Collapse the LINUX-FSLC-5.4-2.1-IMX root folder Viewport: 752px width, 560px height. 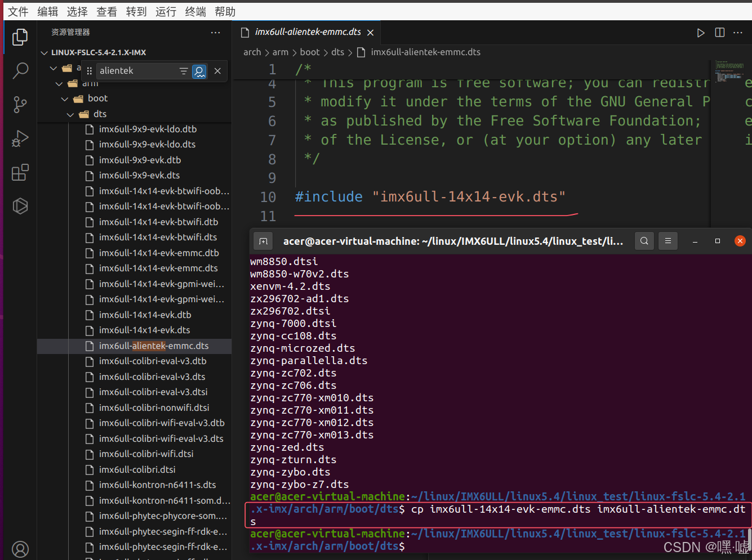click(x=44, y=52)
